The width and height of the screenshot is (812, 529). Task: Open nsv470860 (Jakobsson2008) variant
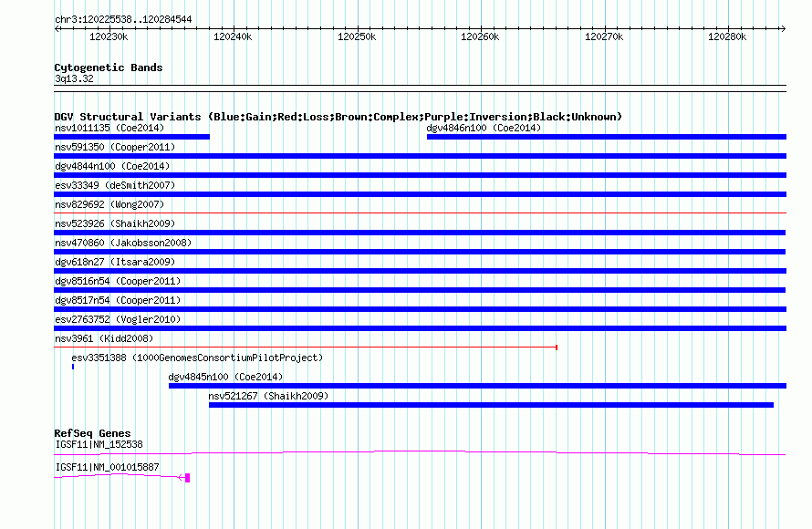(123, 243)
